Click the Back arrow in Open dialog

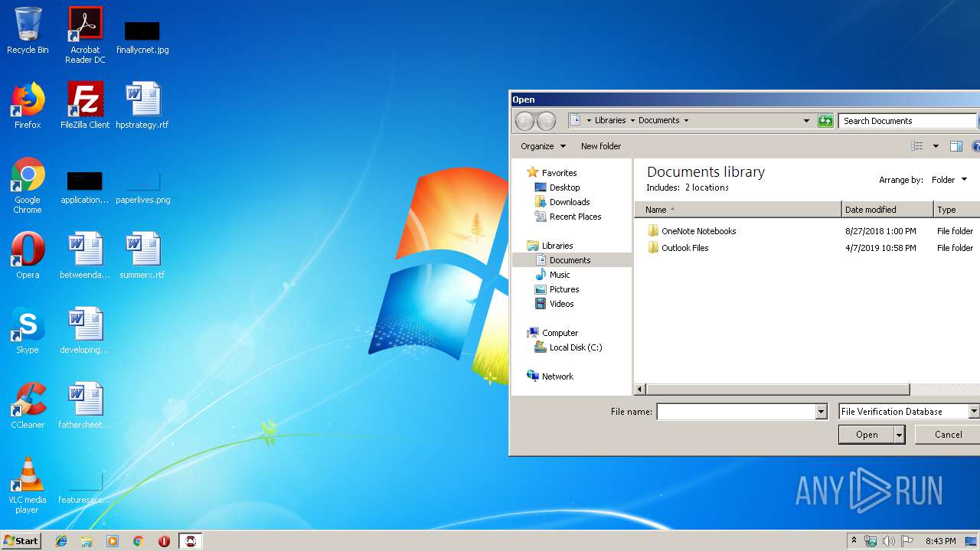click(x=524, y=120)
